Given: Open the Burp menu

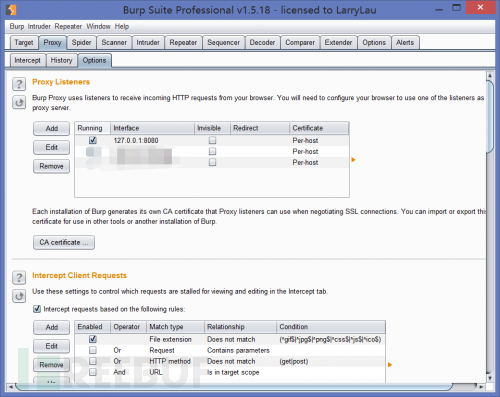Looking at the screenshot, I should tap(17, 26).
